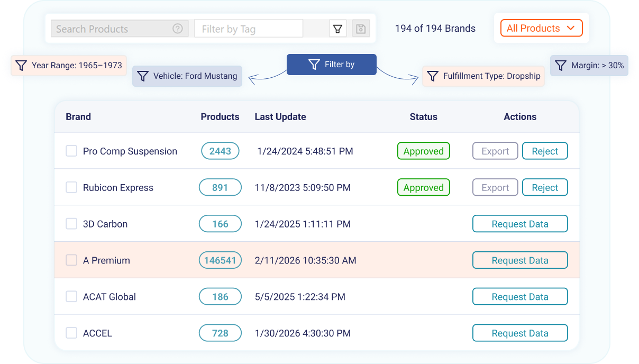The width and height of the screenshot is (639, 364).
Task: Click the save filter disk icon
Action: (361, 29)
